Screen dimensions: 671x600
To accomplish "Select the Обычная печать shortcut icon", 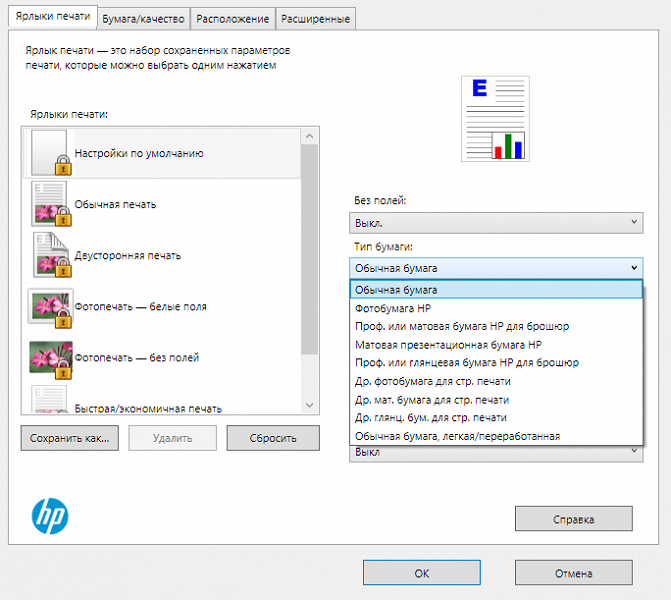I will click(x=50, y=204).
